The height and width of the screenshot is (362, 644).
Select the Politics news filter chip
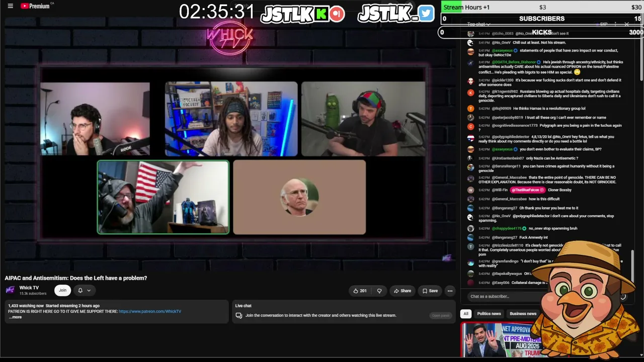point(489,314)
